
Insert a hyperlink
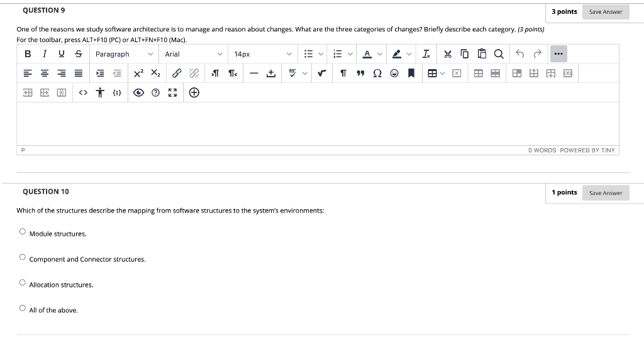177,73
